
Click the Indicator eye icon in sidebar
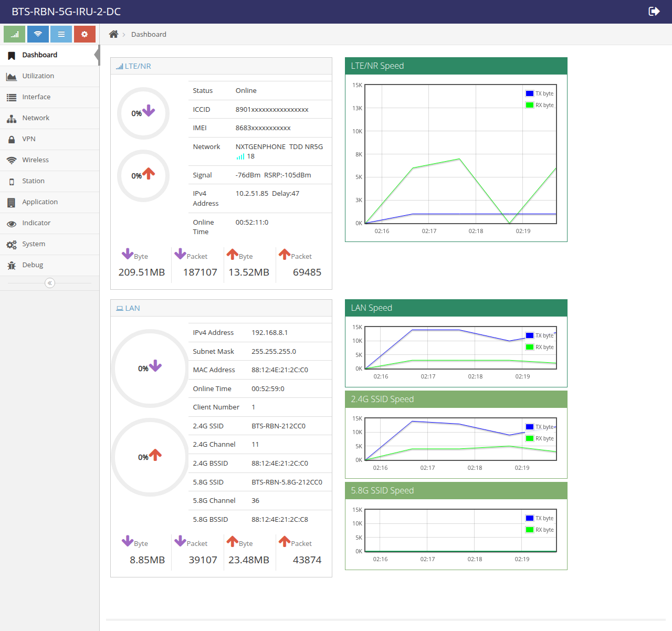click(12, 224)
